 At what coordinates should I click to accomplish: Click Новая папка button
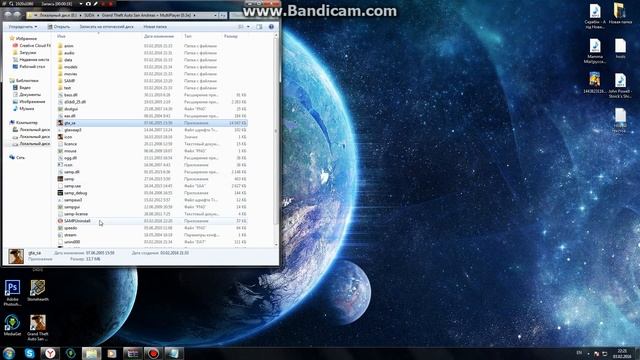pyautogui.click(x=155, y=27)
